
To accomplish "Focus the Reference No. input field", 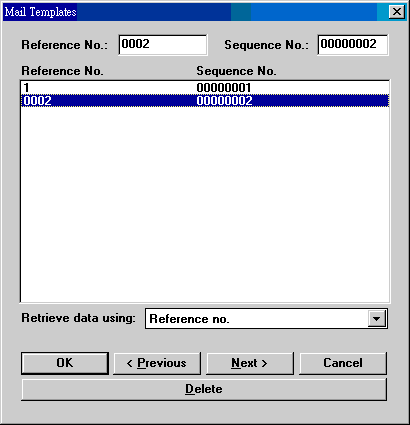I will coord(163,45).
